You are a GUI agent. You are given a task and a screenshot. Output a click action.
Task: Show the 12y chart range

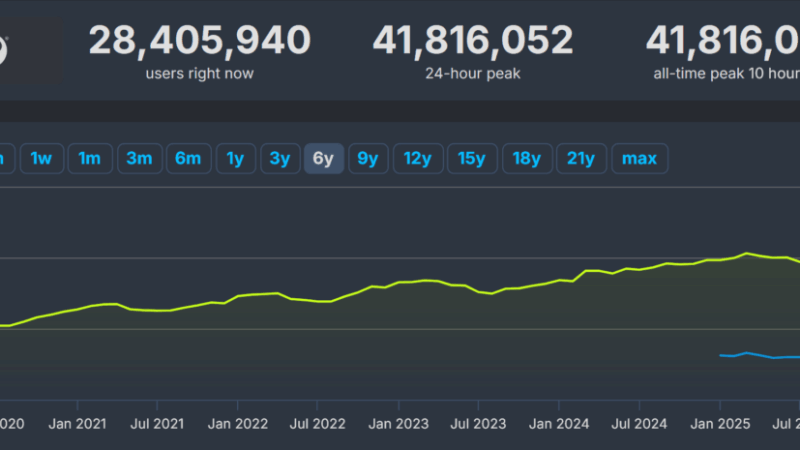(418, 159)
